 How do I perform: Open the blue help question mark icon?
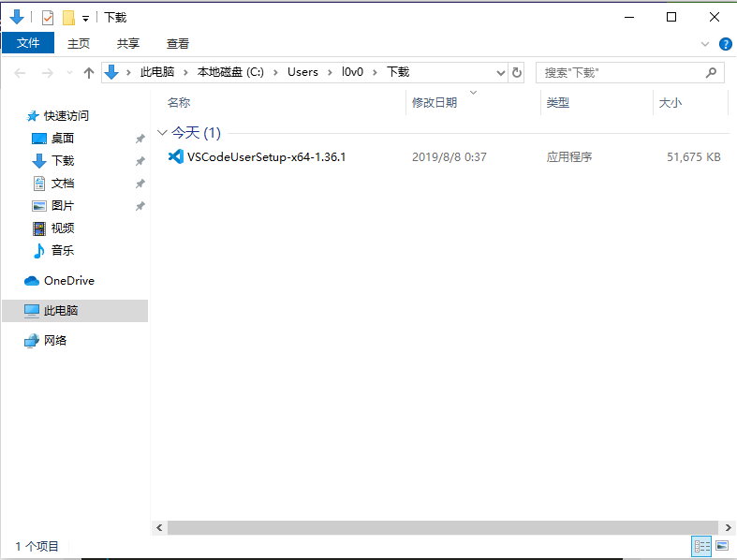coord(725,44)
